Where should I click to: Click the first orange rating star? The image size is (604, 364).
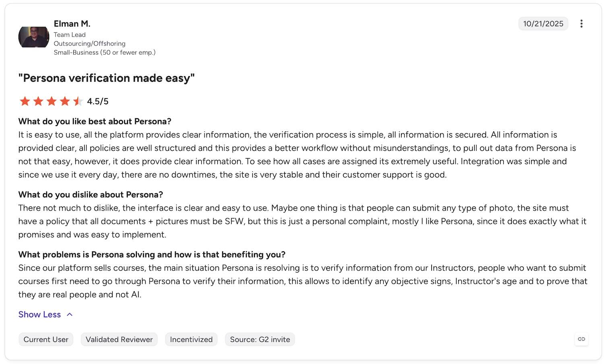(x=25, y=101)
